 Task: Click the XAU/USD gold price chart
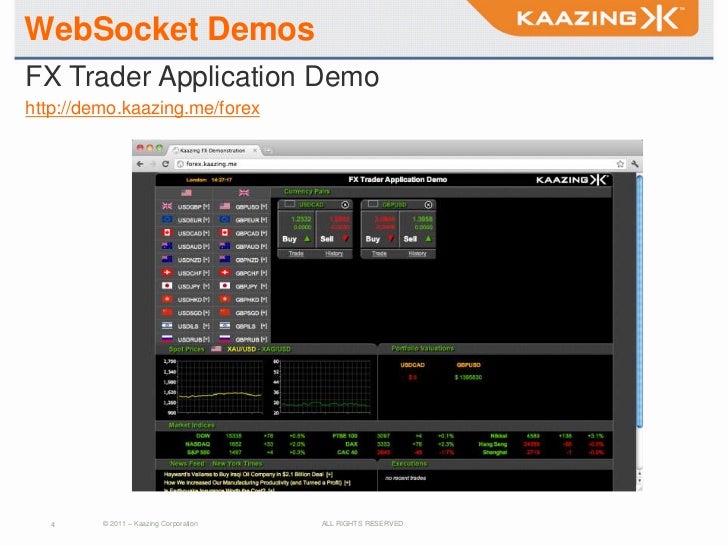coord(221,386)
